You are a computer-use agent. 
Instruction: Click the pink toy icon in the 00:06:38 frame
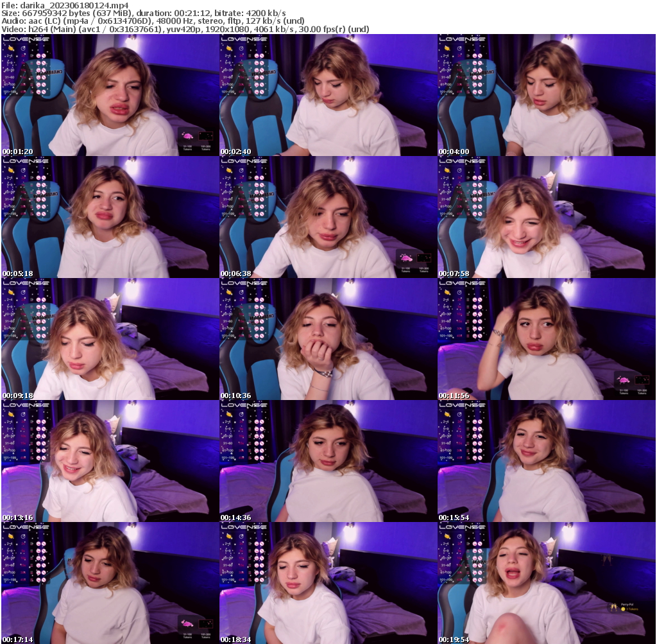406,257
